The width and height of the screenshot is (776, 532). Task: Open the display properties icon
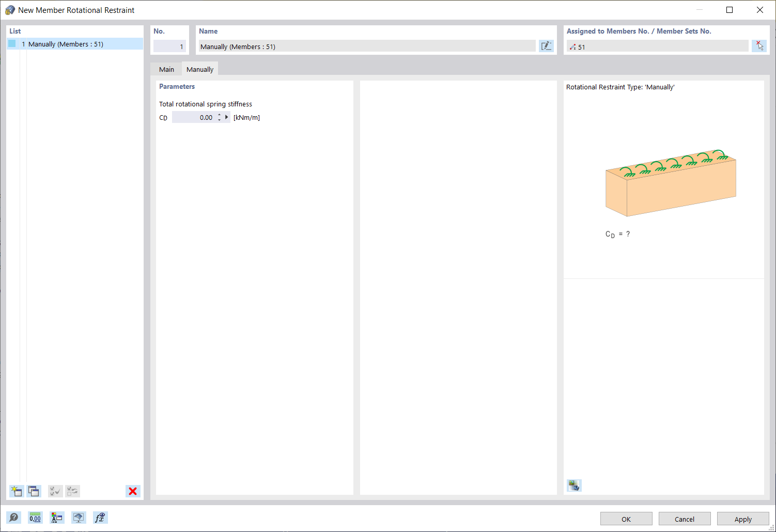click(x=57, y=518)
